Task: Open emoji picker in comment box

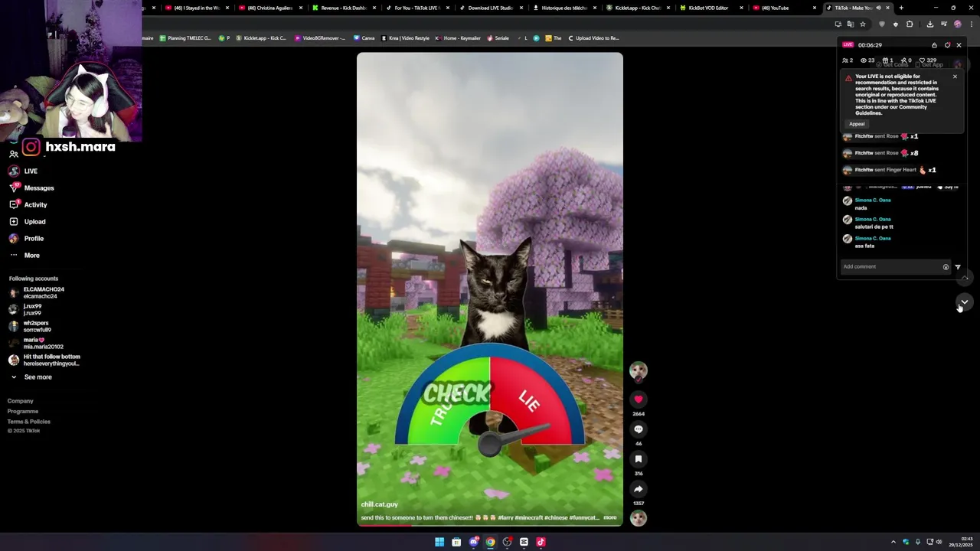Action: coord(946,267)
